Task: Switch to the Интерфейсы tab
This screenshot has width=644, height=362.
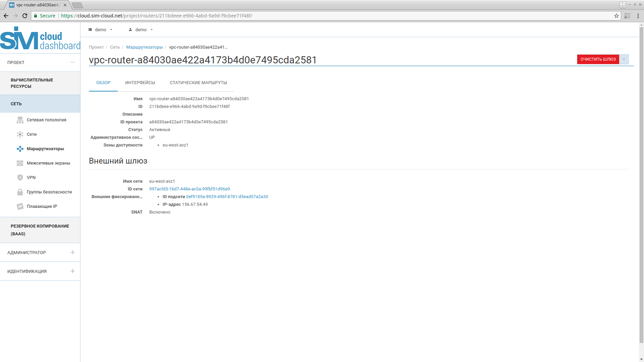Action: click(x=140, y=83)
